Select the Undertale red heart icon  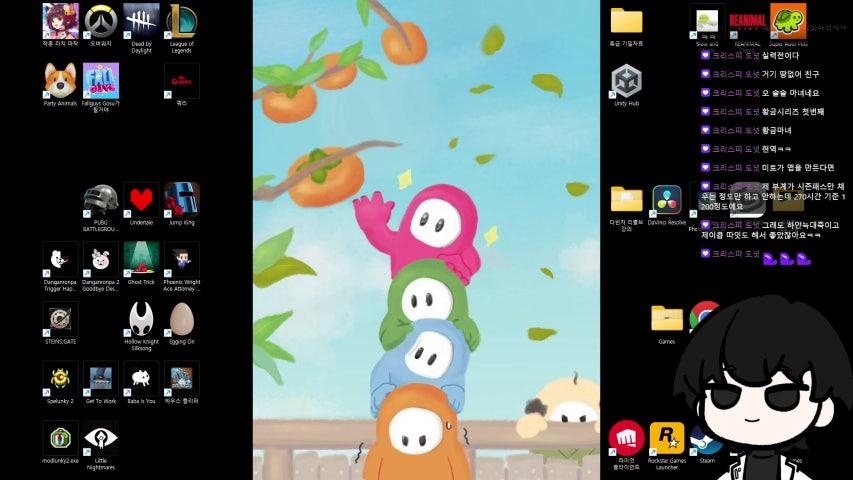click(141, 200)
